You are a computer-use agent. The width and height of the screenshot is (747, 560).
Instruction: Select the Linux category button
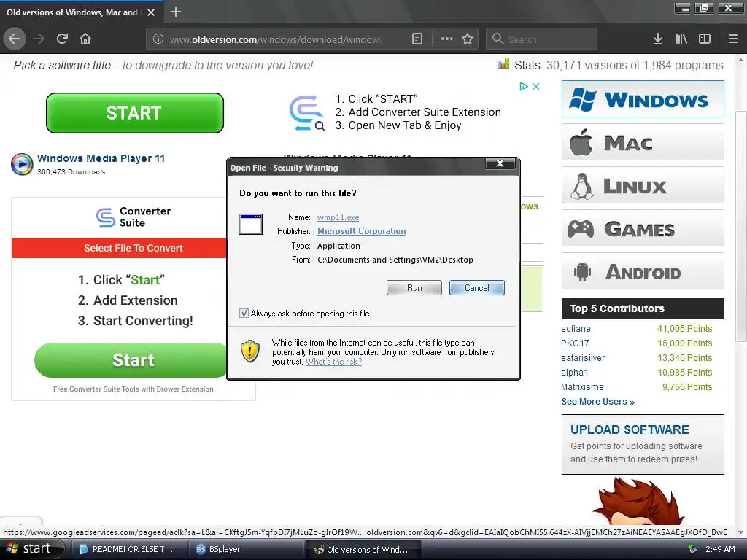[x=643, y=184]
